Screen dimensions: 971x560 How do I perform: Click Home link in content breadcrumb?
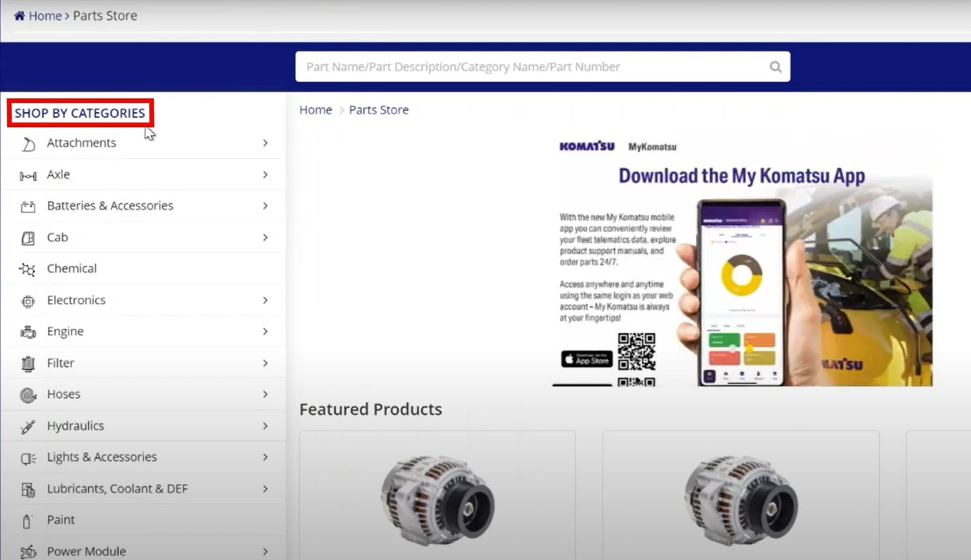[x=316, y=110]
